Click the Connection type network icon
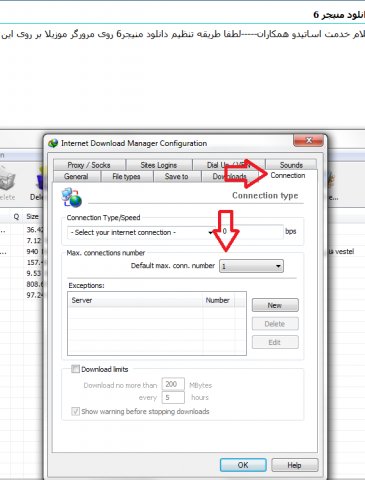This screenshot has height=480, width=365. coord(71,197)
